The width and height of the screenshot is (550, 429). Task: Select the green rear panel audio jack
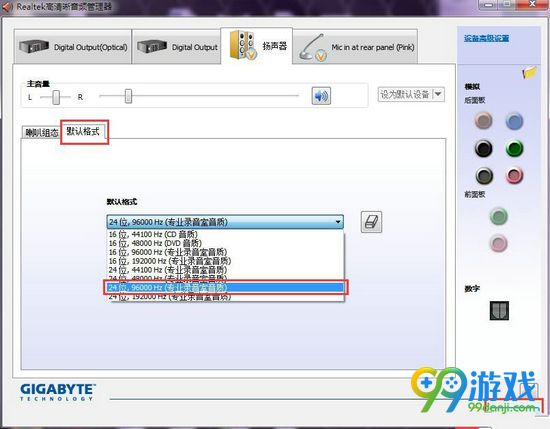(x=514, y=148)
